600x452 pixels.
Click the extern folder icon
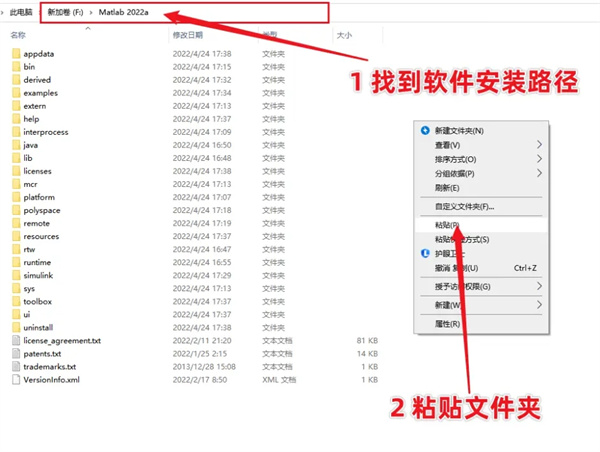coord(16,106)
